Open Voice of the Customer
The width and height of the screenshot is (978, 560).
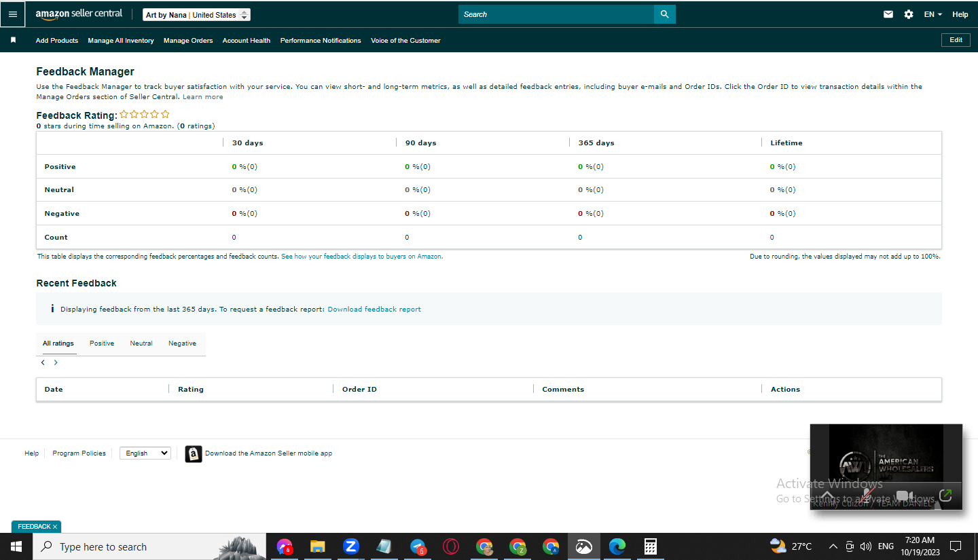(x=405, y=41)
